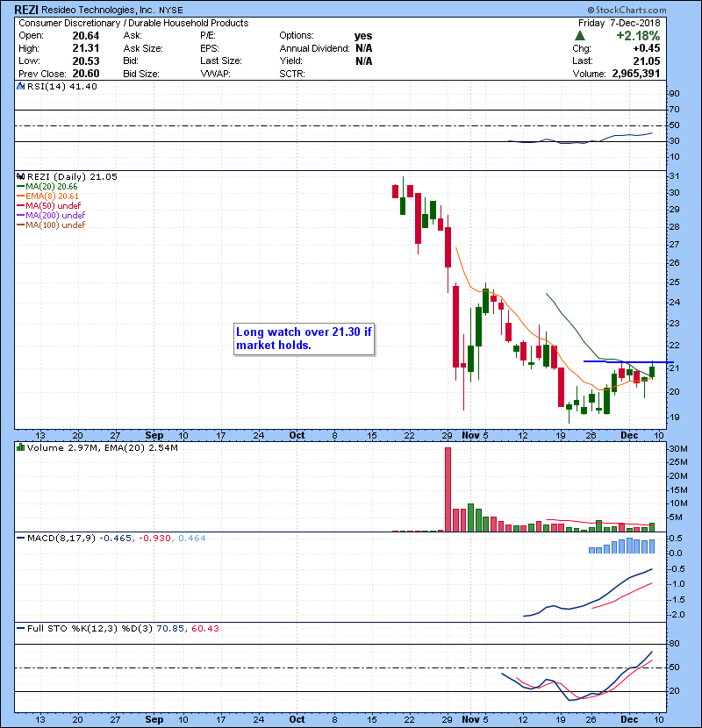Click the Dec label on bottom date axis
702x728 pixels.
[629, 719]
